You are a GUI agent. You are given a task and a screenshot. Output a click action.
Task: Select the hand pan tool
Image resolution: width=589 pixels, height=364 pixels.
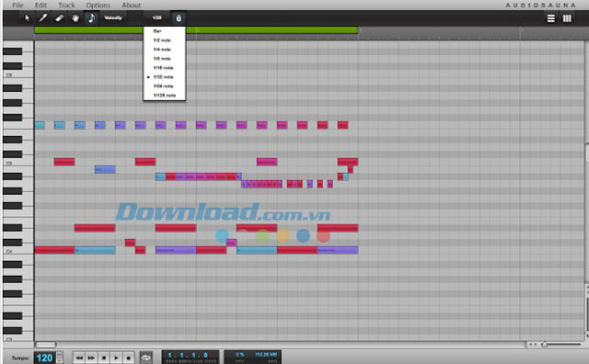coord(75,18)
